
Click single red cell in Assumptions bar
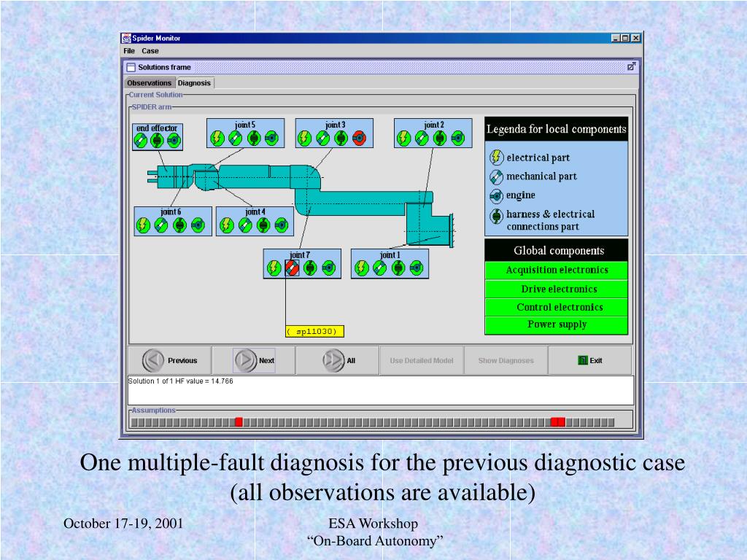pyautogui.click(x=239, y=422)
